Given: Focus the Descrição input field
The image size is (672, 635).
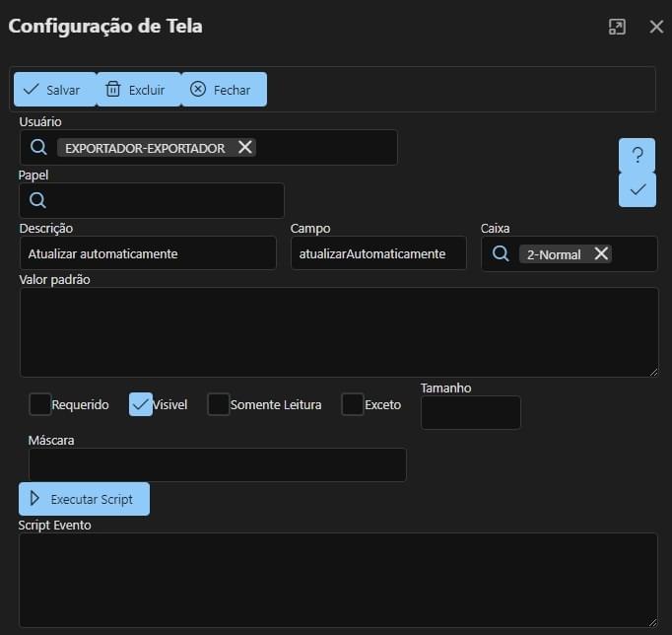Looking at the screenshot, I should (x=148, y=253).
